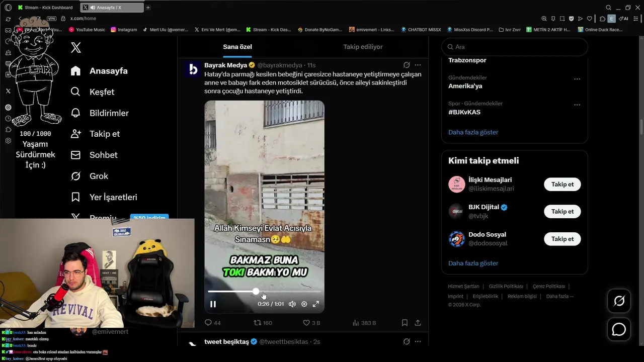This screenshot has height=362, width=644.
Task: Open options for Amerika'ya trend
Action: tap(577, 79)
